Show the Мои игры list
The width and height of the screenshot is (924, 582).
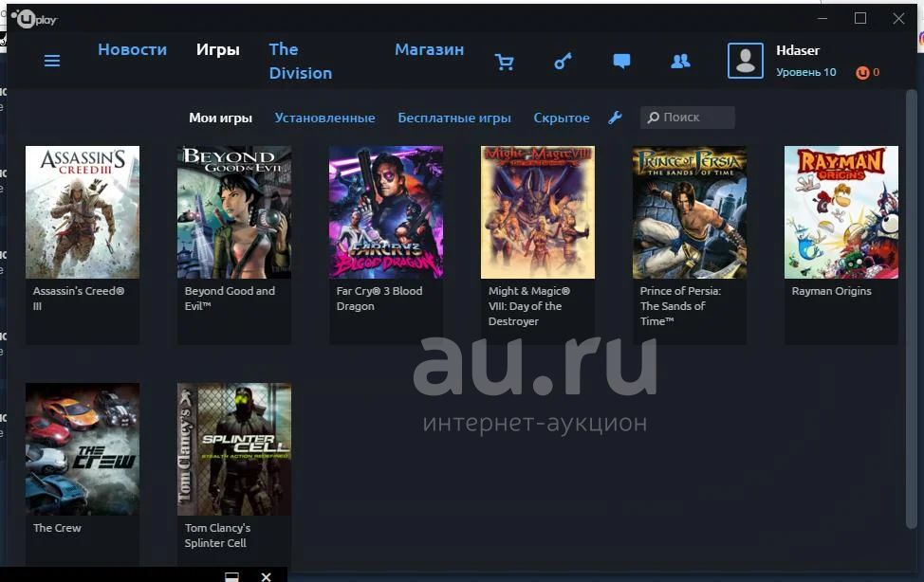click(x=220, y=118)
